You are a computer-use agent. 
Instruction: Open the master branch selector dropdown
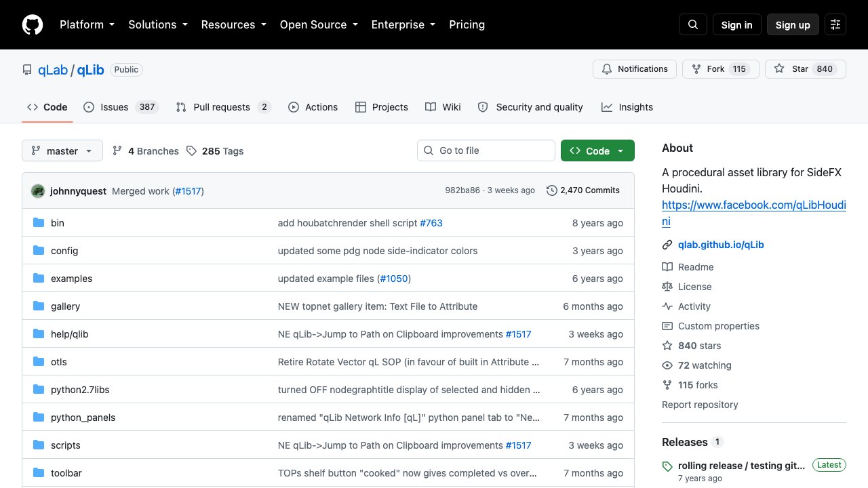[x=62, y=151]
